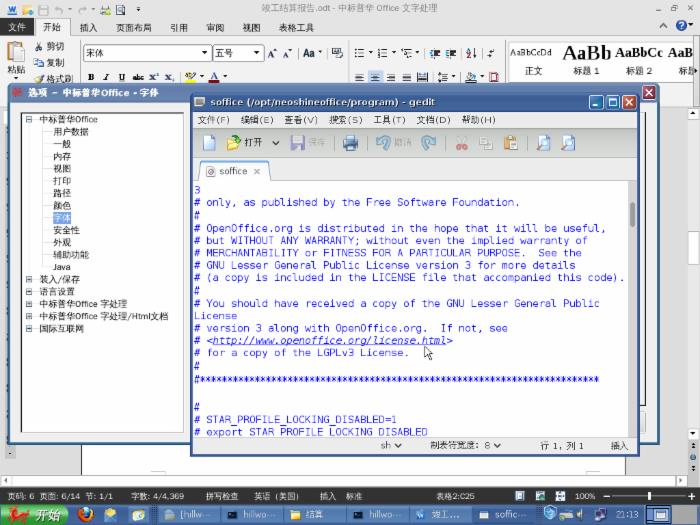The width and height of the screenshot is (700, 525).
Task: Open the 搜索(S) menu in gedit
Action: pyautogui.click(x=345, y=120)
